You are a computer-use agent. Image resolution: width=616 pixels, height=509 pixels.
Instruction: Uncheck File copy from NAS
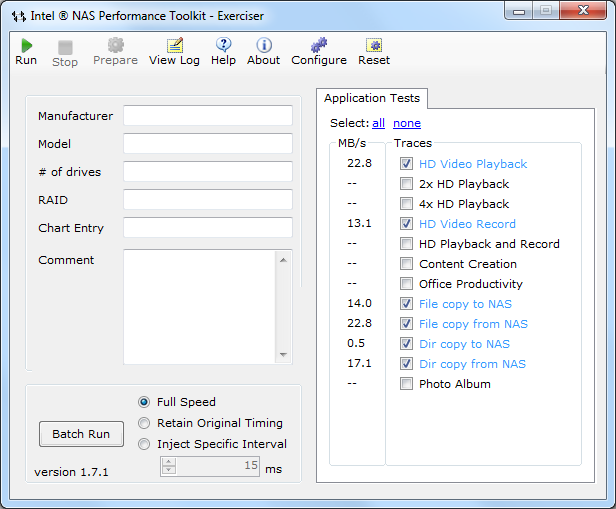(406, 324)
